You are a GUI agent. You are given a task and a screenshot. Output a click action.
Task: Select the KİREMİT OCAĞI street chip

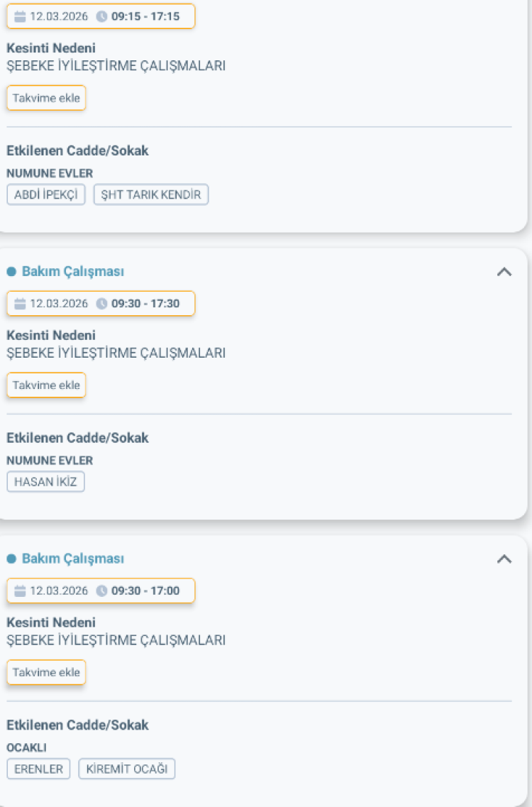pos(127,769)
